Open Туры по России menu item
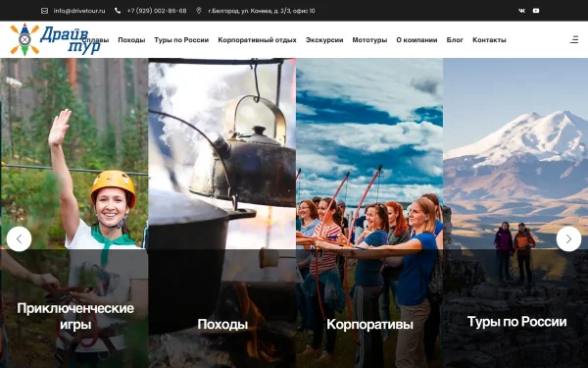Screen dimensions: 588x368 (181, 40)
